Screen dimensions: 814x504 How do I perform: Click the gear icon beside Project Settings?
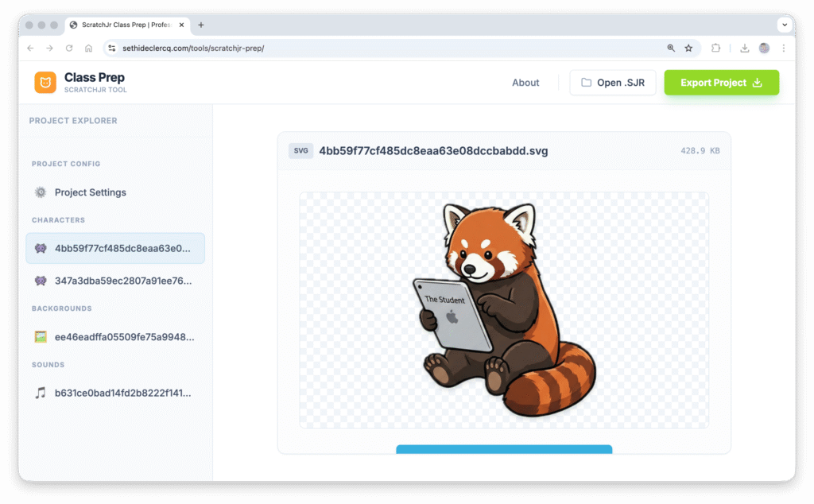click(41, 192)
